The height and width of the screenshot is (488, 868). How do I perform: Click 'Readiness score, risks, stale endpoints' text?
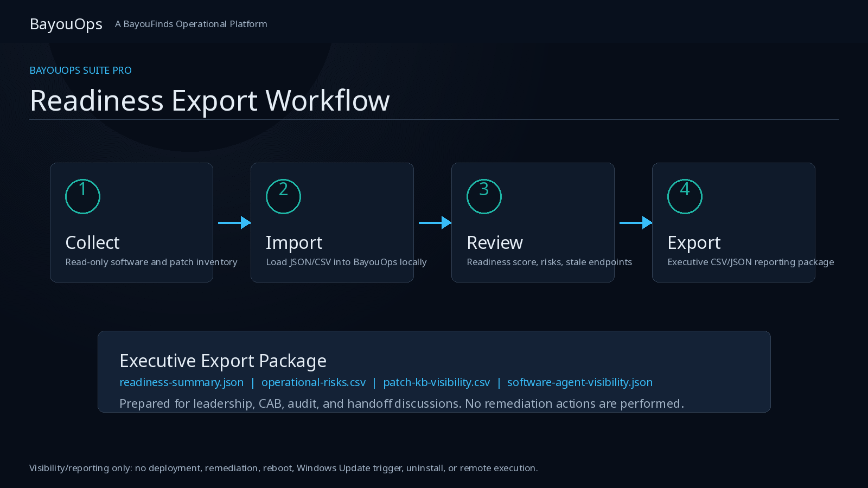tap(549, 262)
